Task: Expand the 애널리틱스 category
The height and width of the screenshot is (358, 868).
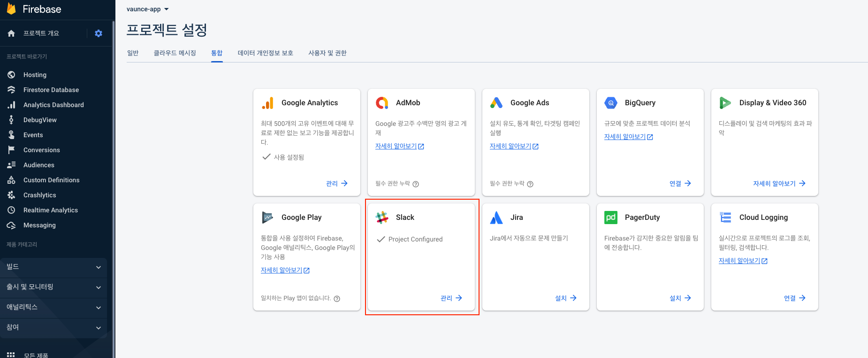Action: [53, 307]
